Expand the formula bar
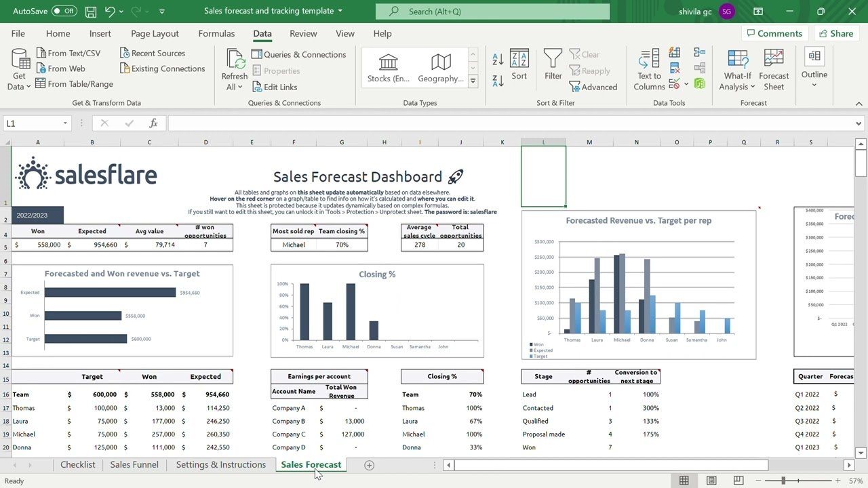Screen dimensions: 868x488 (x=859, y=123)
